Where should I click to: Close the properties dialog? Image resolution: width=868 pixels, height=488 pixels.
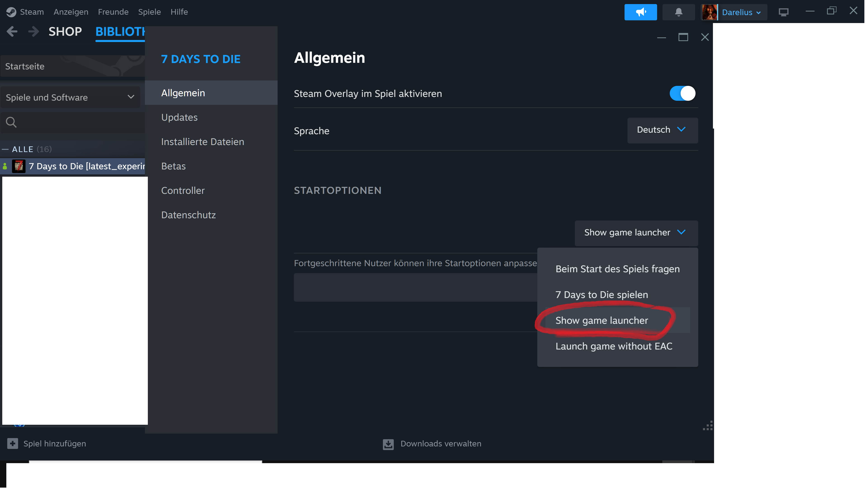click(705, 37)
